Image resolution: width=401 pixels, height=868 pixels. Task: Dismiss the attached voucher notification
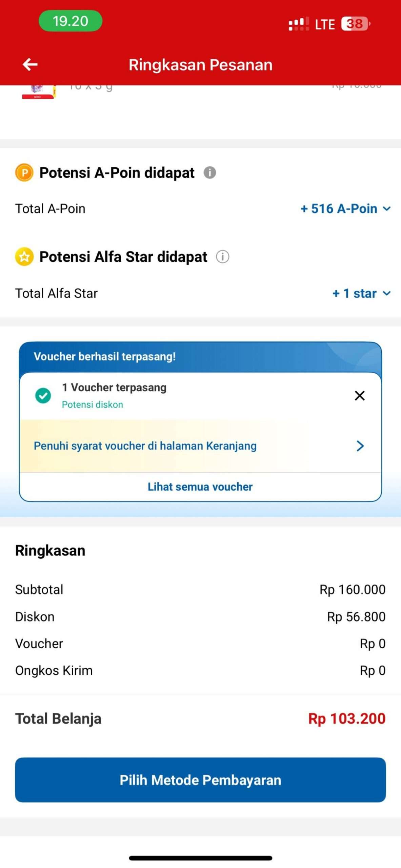click(x=359, y=396)
